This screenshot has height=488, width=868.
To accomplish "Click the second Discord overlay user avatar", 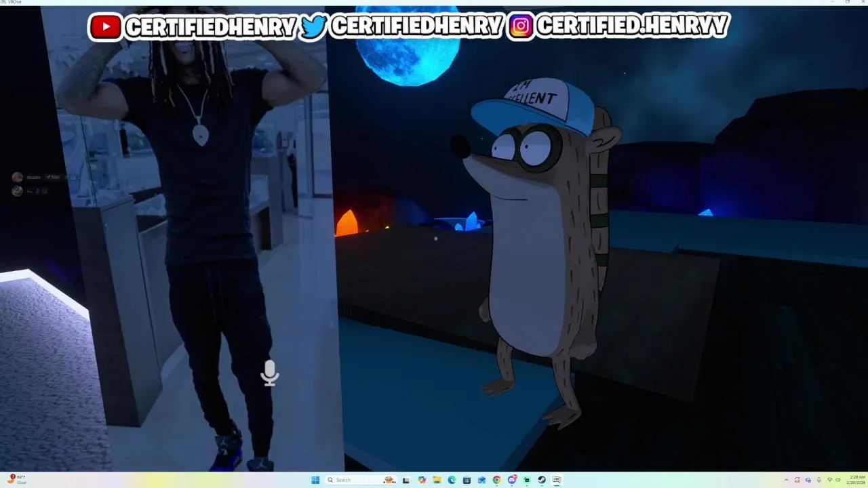I will (x=17, y=191).
